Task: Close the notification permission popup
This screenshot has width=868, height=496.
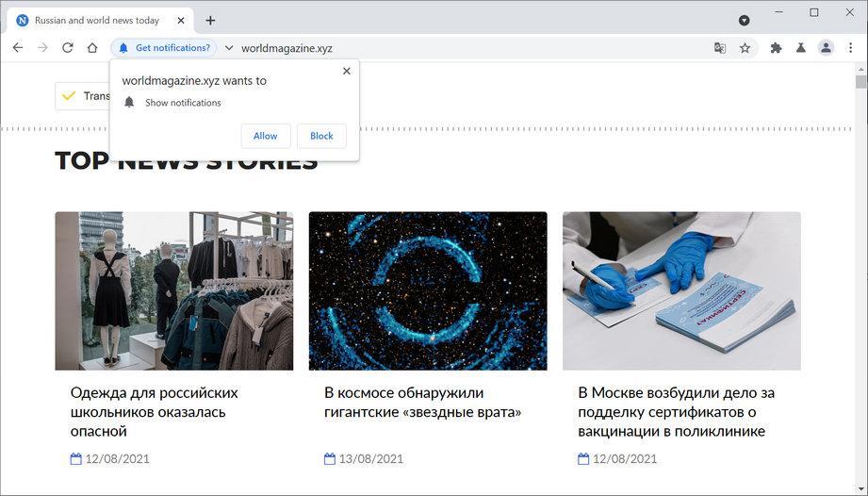Action: 347,71
